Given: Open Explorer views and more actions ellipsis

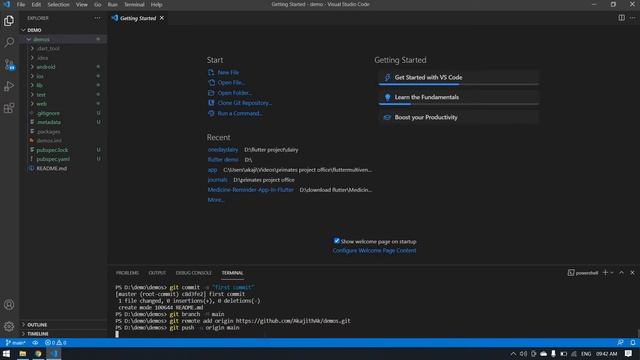Looking at the screenshot, I should pos(97,18).
